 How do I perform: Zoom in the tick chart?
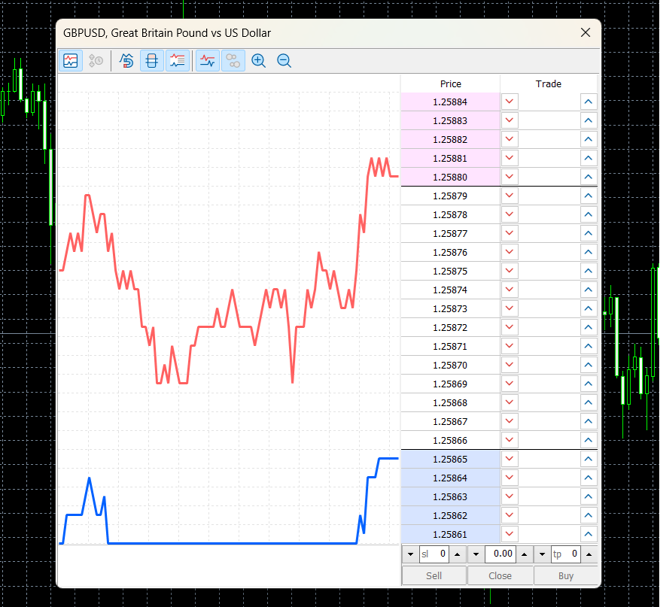tap(258, 61)
